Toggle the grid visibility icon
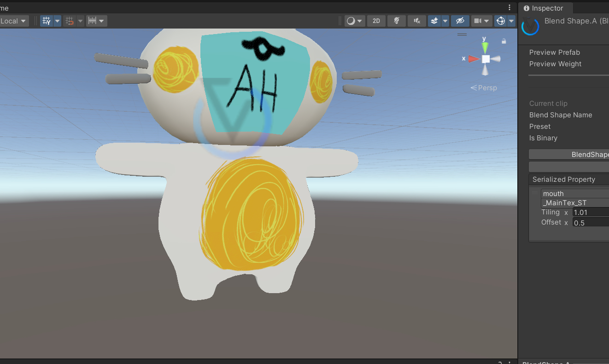This screenshot has width=609, height=364. pos(47,21)
